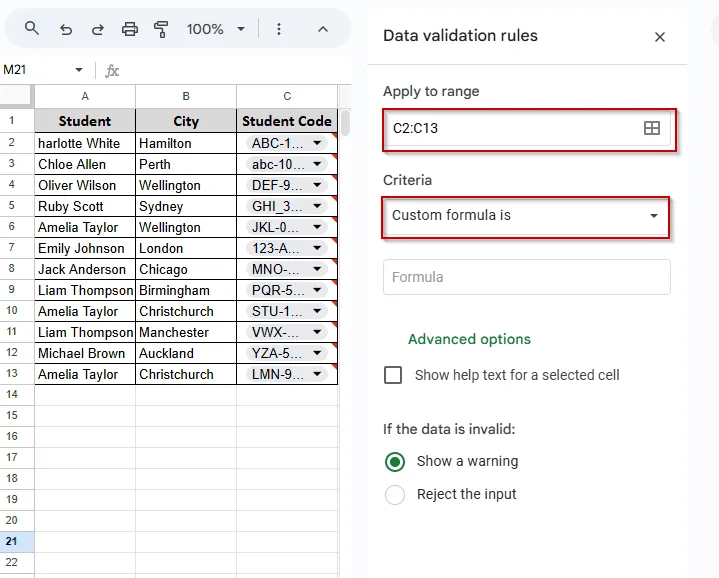Open the three-dot more options menu
The height and width of the screenshot is (578, 719).
click(279, 29)
